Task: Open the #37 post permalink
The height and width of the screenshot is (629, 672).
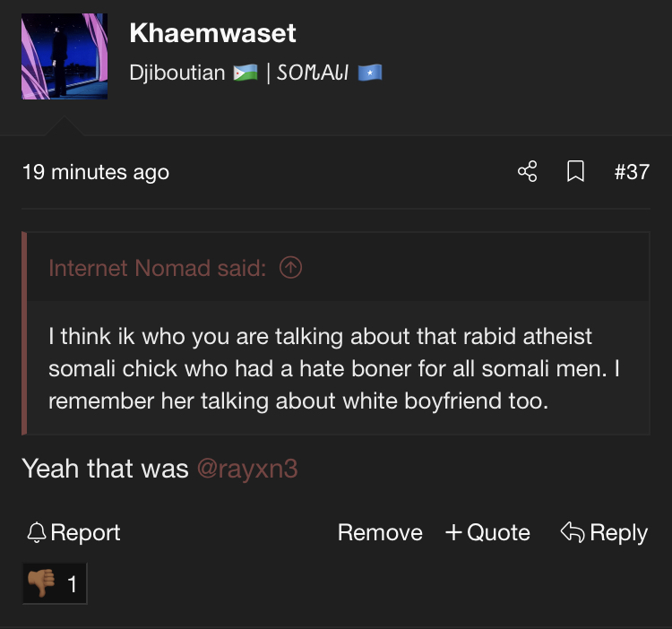Action: click(632, 171)
